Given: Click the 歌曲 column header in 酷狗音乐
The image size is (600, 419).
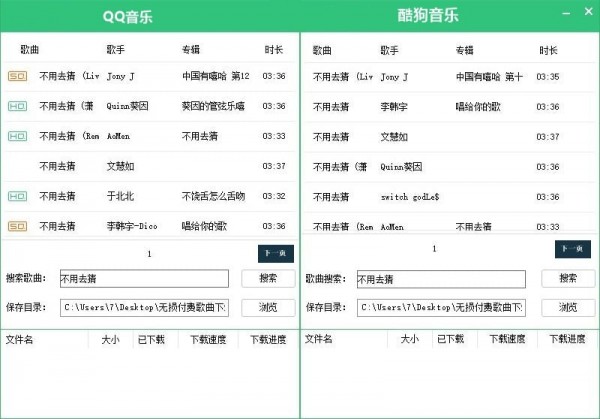Looking at the screenshot, I should click(322, 50).
